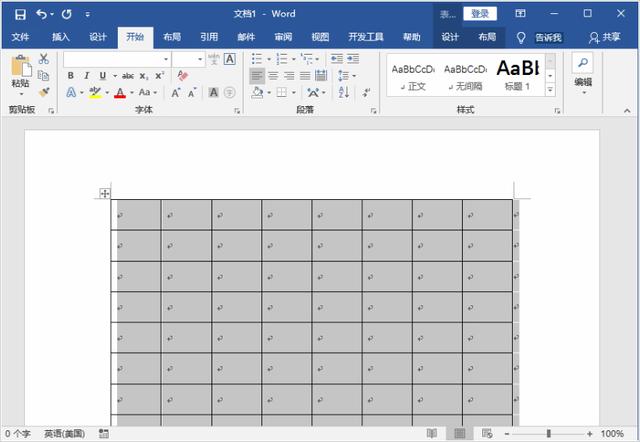The width and height of the screenshot is (640, 442).
Task: Open the 编辑 (Editing) menu
Action: [583, 74]
